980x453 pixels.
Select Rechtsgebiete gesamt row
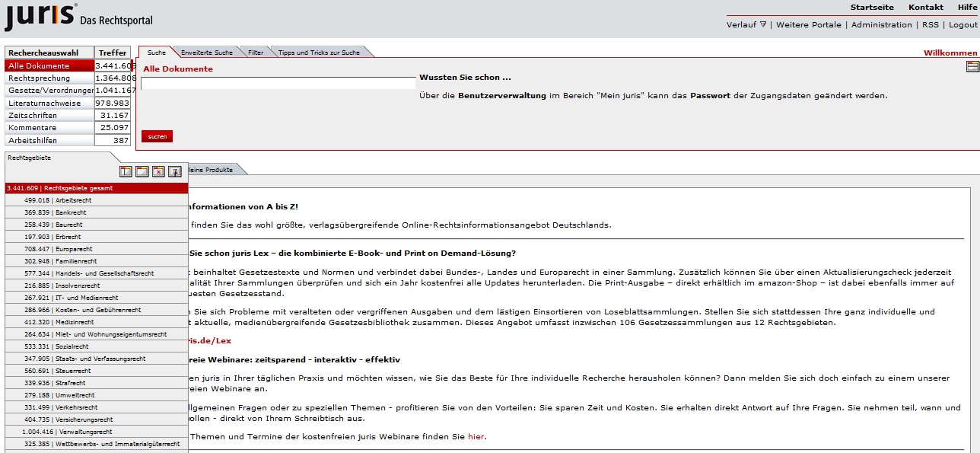click(96, 188)
